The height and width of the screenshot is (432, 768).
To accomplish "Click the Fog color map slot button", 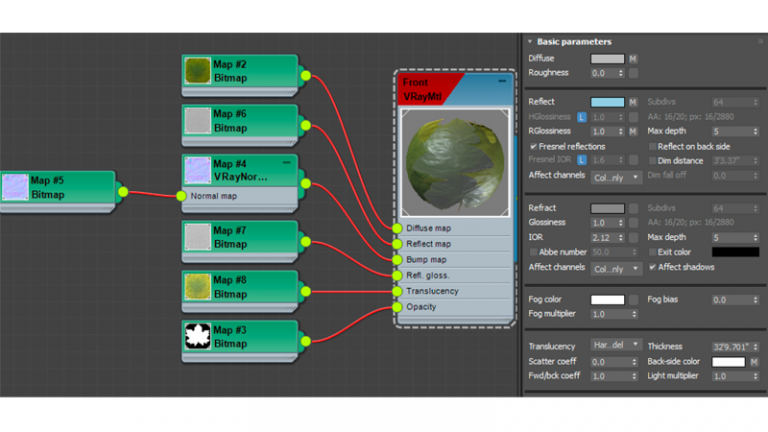I will [633, 300].
